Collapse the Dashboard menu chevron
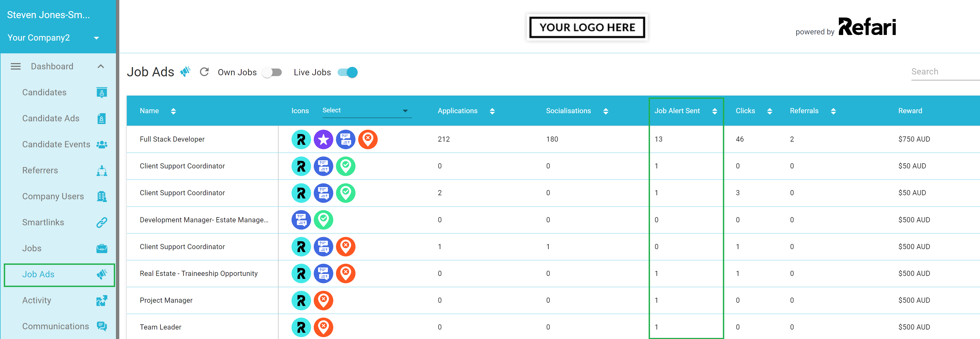This screenshot has width=980, height=339. tap(101, 67)
